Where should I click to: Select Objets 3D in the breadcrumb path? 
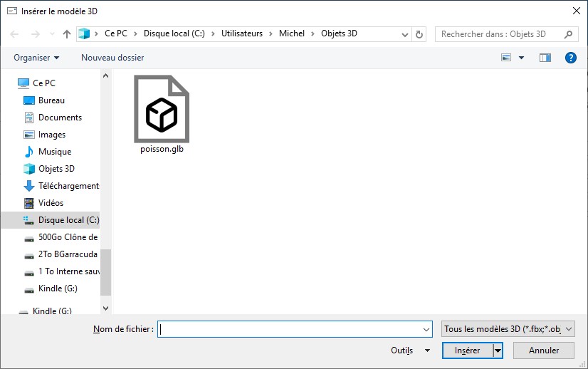tap(339, 33)
